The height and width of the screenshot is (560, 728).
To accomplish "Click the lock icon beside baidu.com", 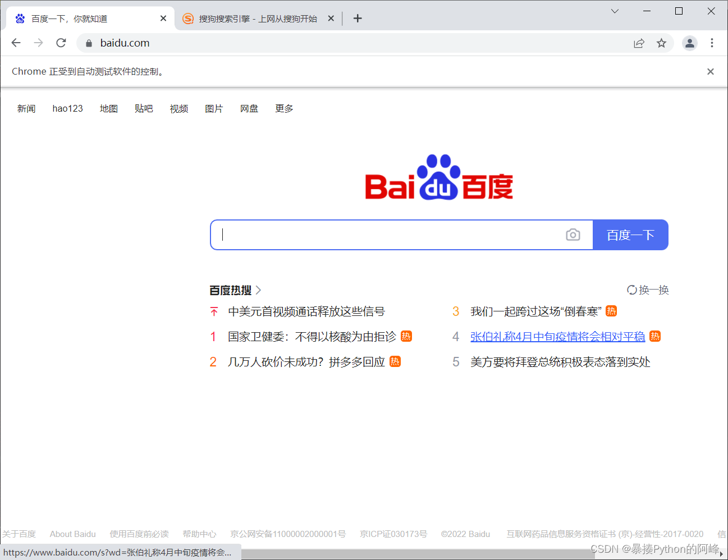I will (89, 43).
